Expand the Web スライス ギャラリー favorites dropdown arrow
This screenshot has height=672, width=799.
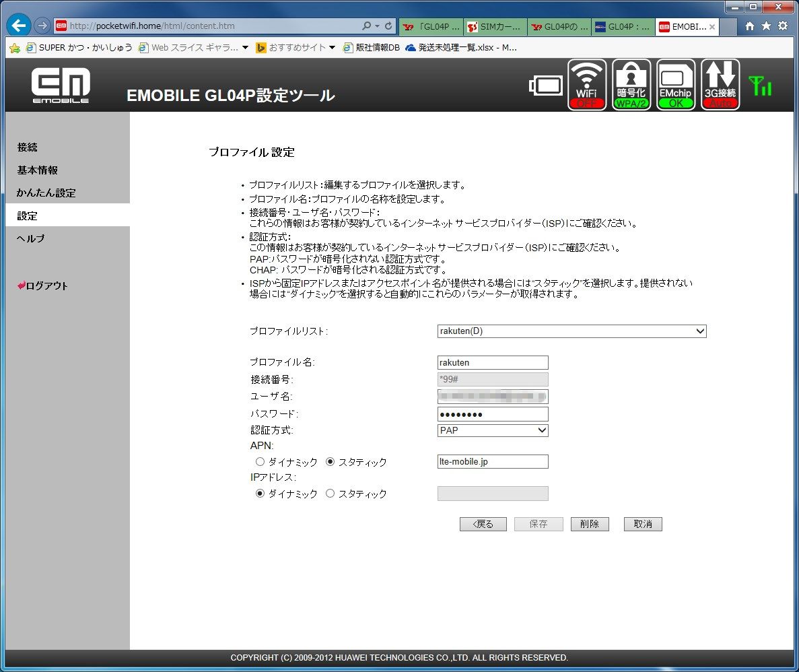pos(245,47)
